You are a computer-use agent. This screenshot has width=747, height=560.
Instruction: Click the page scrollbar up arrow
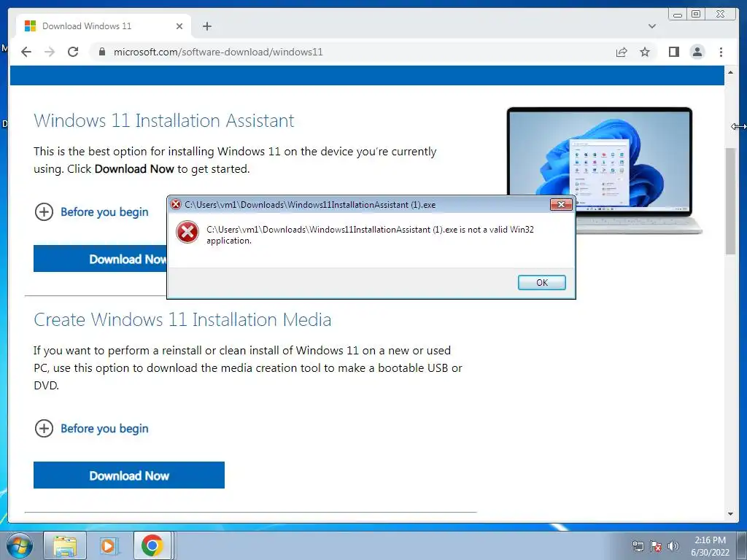730,72
